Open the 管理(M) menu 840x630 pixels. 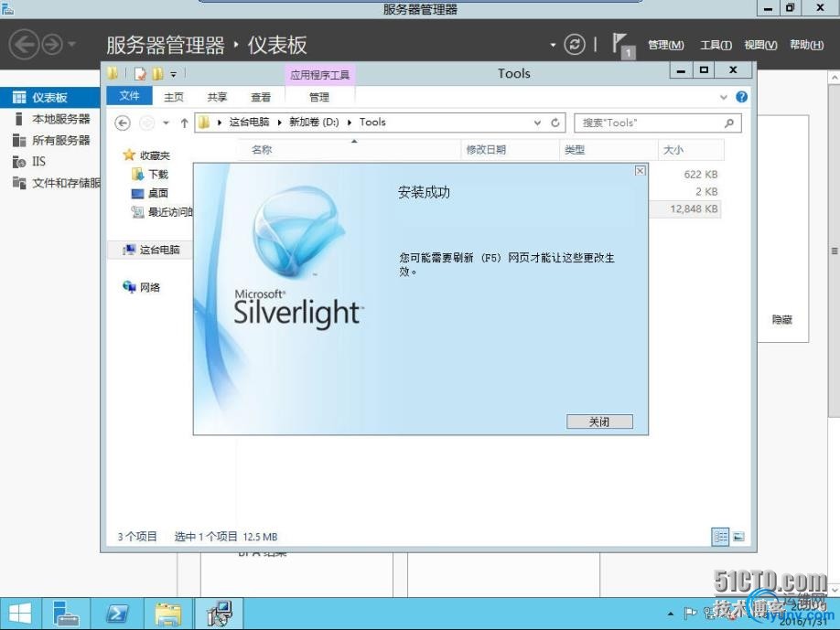click(x=666, y=45)
